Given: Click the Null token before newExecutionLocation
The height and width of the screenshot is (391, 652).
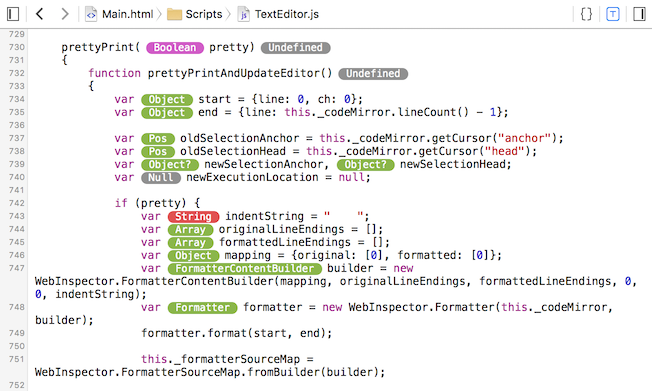Looking at the screenshot, I should point(161,178).
